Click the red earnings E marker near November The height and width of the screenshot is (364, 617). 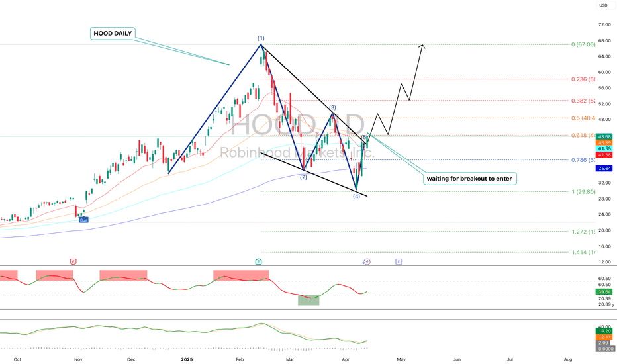(x=73, y=261)
